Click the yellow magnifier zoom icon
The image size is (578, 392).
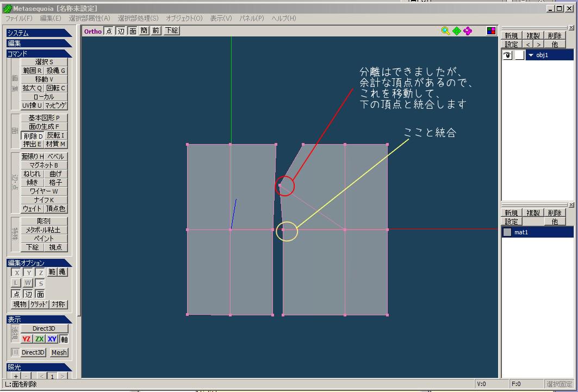(x=445, y=31)
